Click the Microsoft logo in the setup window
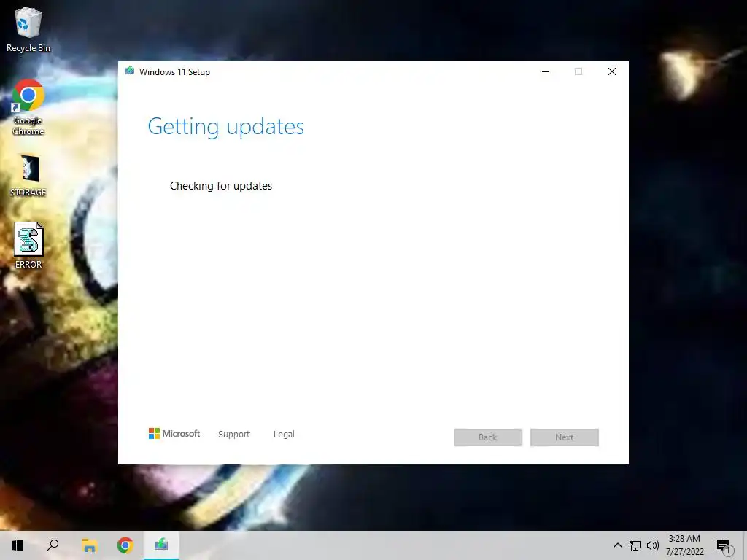Image resolution: width=747 pixels, height=560 pixels. coord(174,433)
